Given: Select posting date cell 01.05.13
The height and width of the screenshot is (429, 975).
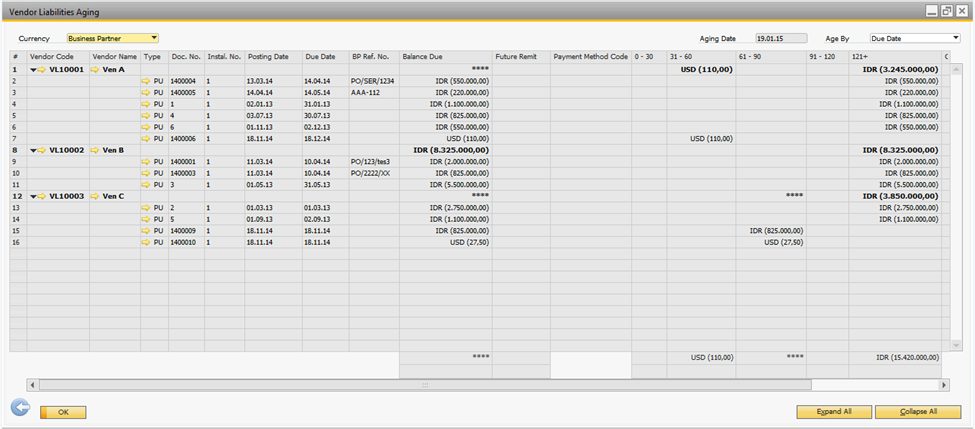Looking at the screenshot, I should pyautogui.click(x=274, y=185).
